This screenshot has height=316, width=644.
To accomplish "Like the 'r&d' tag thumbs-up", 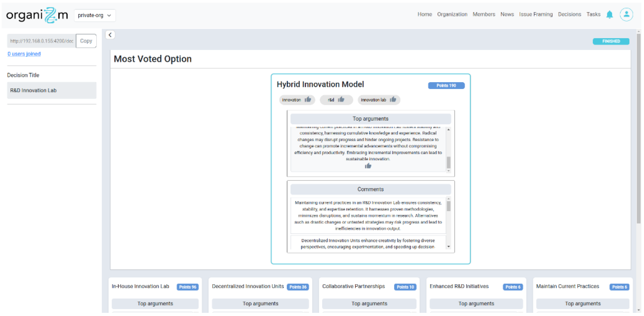I will pos(341,100).
